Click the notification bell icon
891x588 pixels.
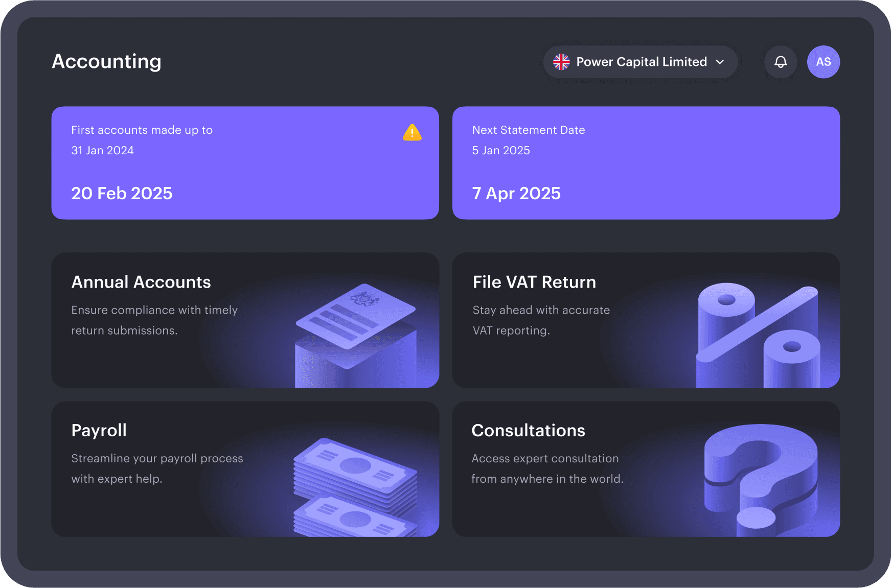pos(780,62)
